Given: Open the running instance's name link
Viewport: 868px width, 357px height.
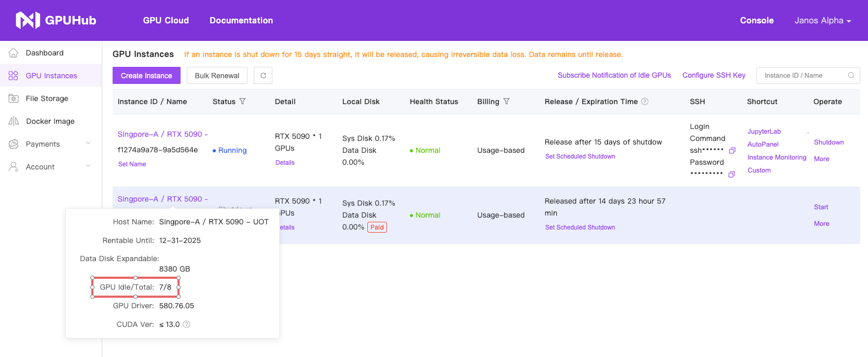Looking at the screenshot, I should tap(163, 134).
